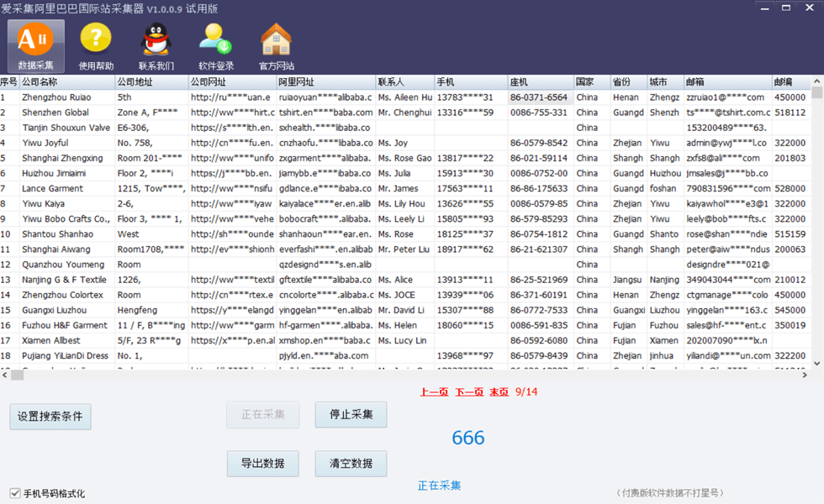This screenshot has width=824, height=504.
Task: Click the horizontal scrollbar thumb
Action: (x=18, y=375)
